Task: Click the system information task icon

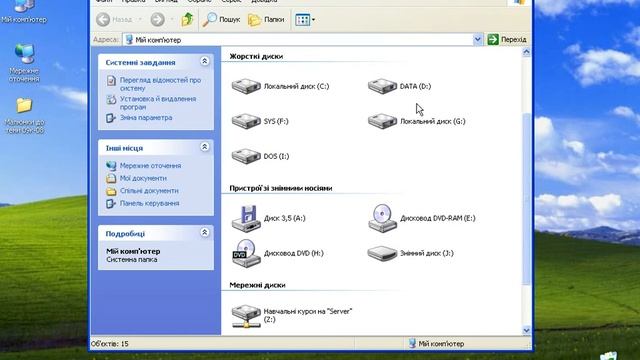Action: (111, 80)
